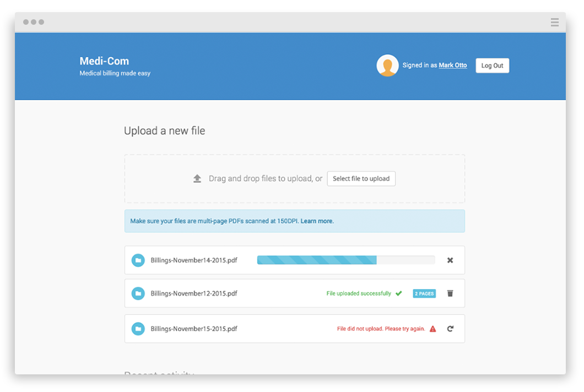Click the upload arrow icon in drop zone
This screenshot has width=584, height=392.
point(197,178)
